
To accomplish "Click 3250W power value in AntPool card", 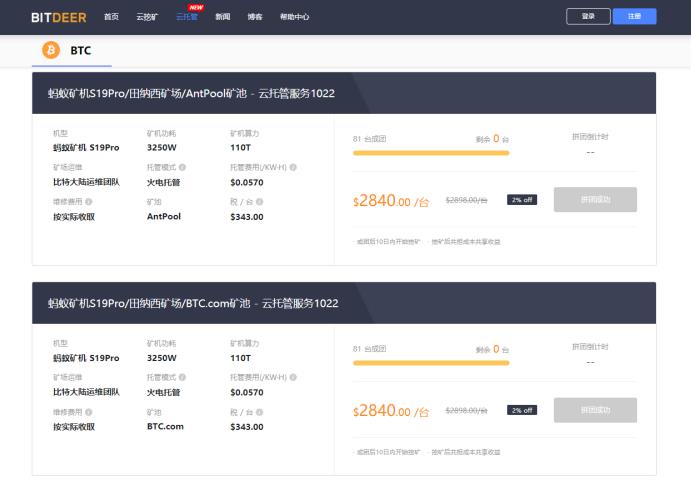I will [162, 148].
